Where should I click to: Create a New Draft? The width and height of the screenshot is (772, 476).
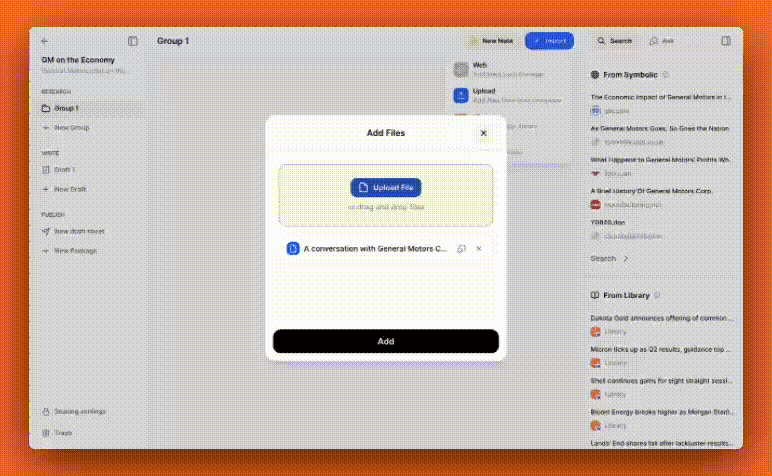64,189
